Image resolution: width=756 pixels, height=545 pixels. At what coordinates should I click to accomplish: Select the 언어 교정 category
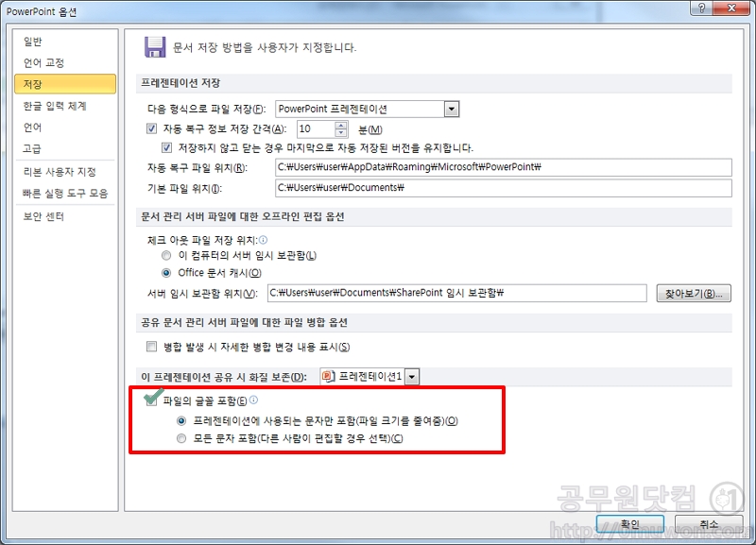[43, 62]
